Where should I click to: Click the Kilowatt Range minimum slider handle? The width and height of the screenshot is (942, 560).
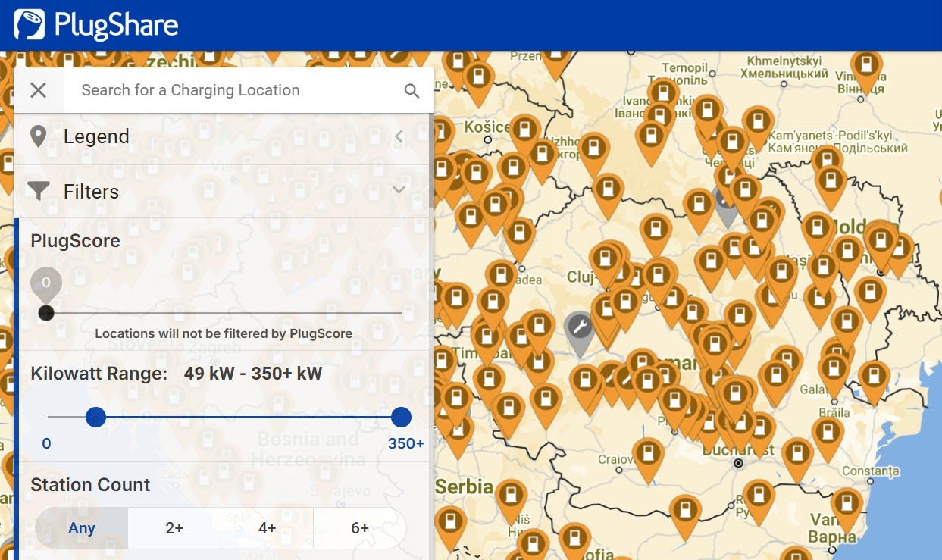(x=95, y=417)
